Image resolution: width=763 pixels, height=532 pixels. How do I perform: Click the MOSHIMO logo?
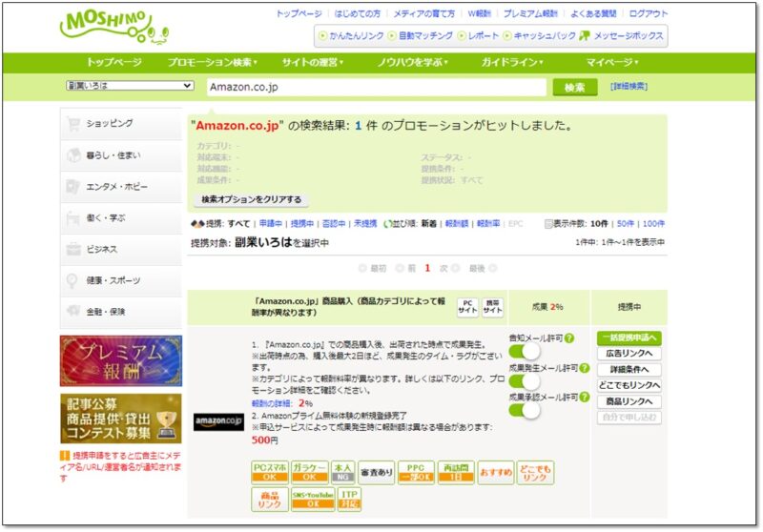(113, 28)
